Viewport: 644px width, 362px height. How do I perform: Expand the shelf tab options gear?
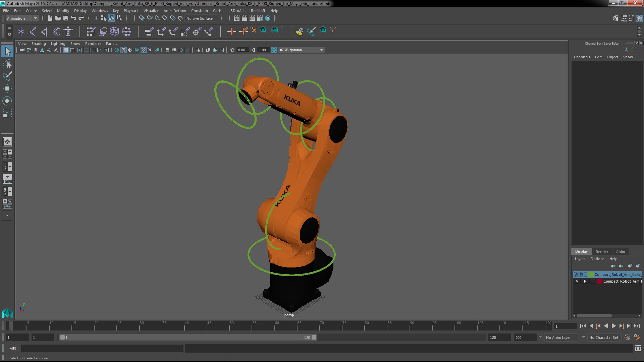pos(9,34)
